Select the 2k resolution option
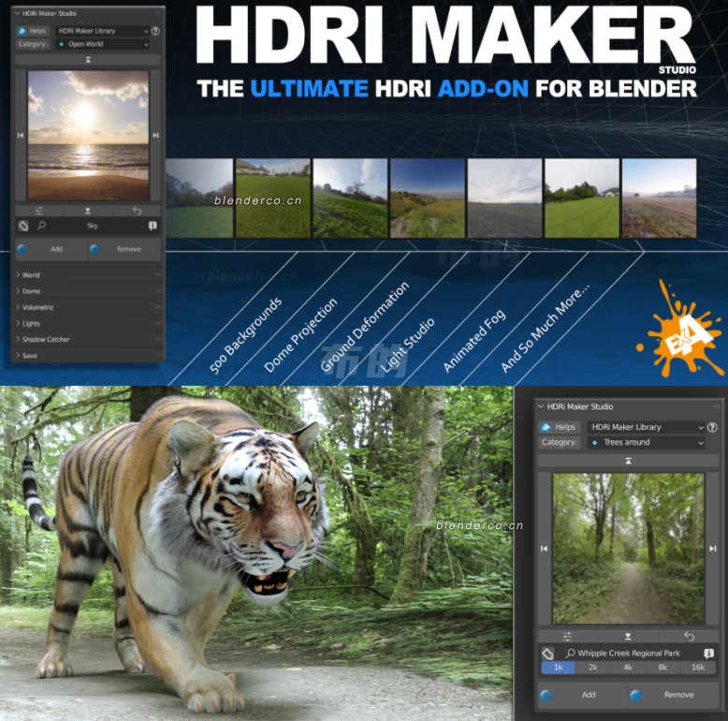Screen dimensions: 728x721 (593, 668)
